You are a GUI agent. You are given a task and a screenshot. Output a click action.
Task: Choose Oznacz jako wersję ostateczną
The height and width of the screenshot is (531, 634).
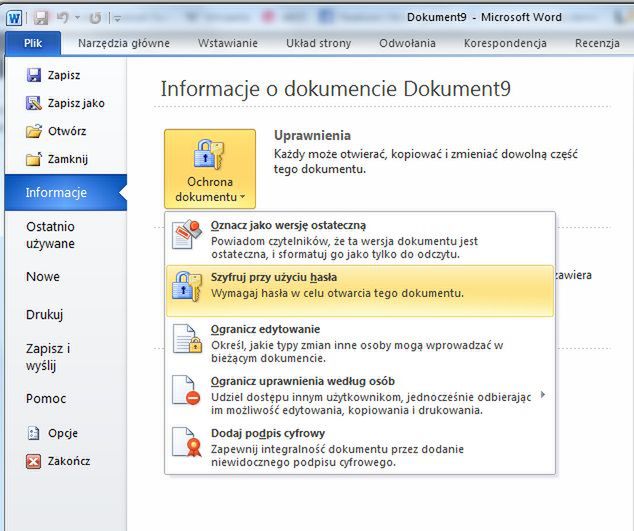(x=360, y=239)
